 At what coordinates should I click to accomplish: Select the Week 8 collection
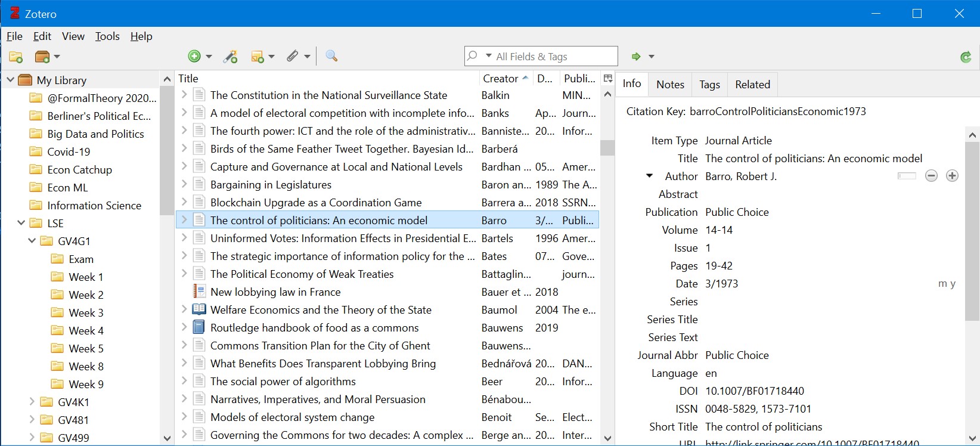[86, 367]
